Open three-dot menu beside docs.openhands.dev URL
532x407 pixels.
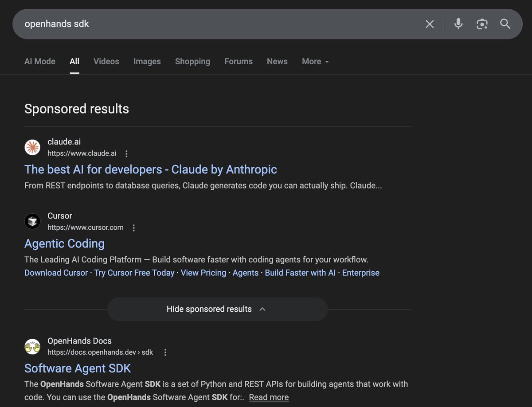pos(165,352)
